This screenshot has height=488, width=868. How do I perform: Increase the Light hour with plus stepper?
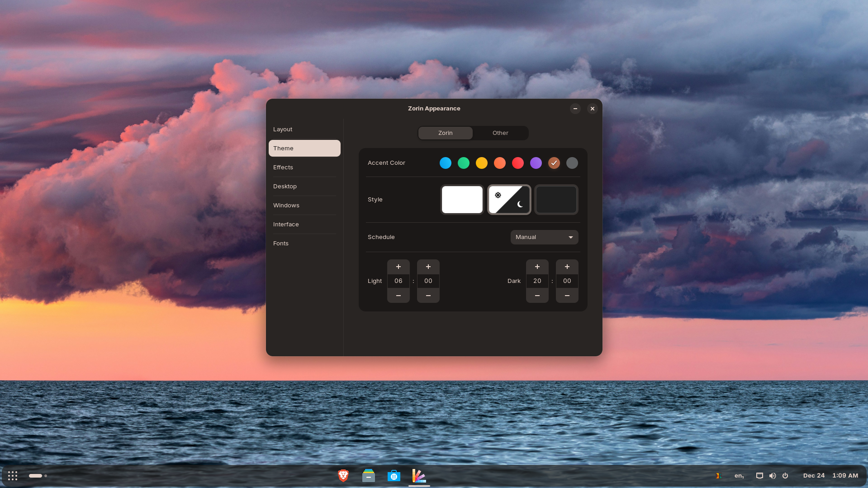tap(398, 267)
